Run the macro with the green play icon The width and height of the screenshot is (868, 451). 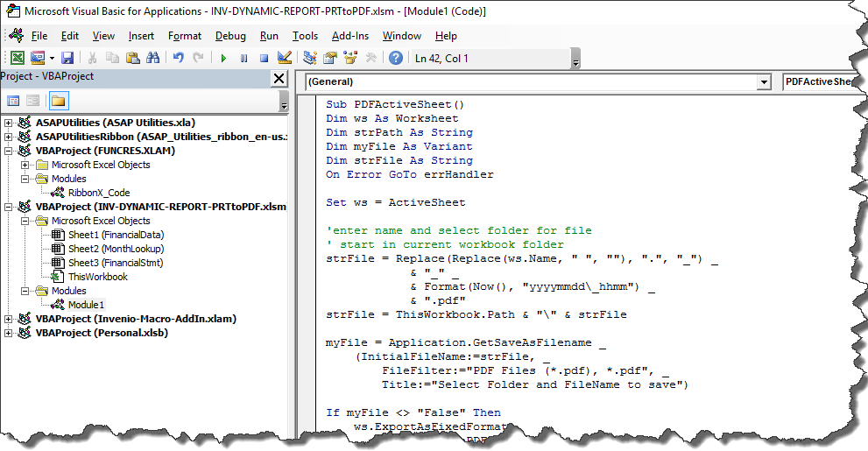pos(223,58)
